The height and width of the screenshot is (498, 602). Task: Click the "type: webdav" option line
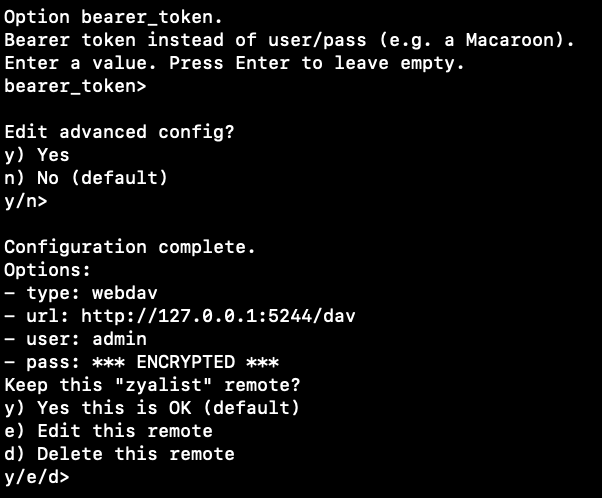tap(81, 293)
